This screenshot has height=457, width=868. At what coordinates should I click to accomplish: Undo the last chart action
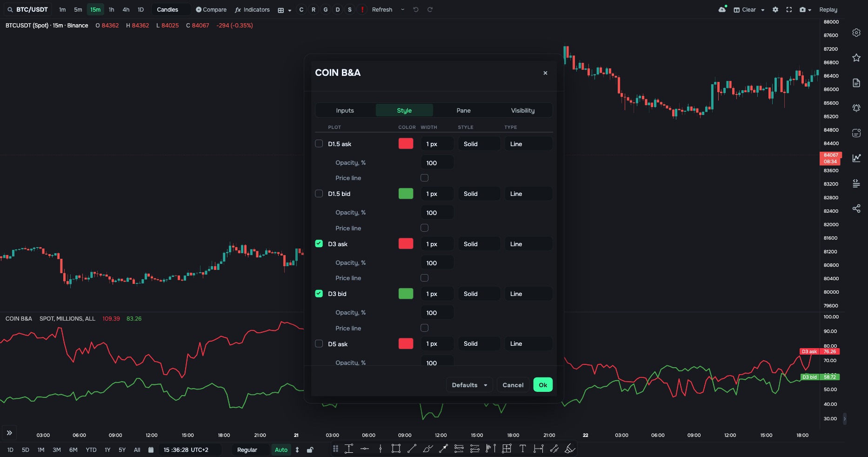coord(416,10)
